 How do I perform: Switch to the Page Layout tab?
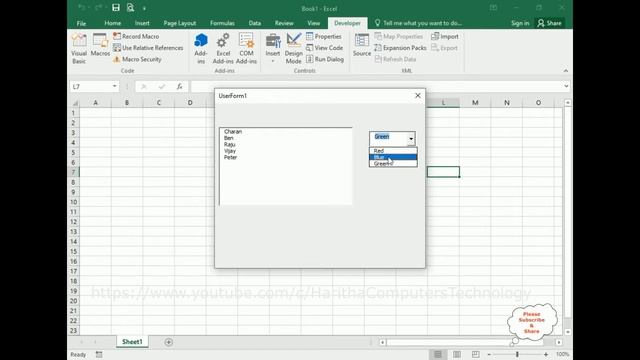click(x=180, y=23)
